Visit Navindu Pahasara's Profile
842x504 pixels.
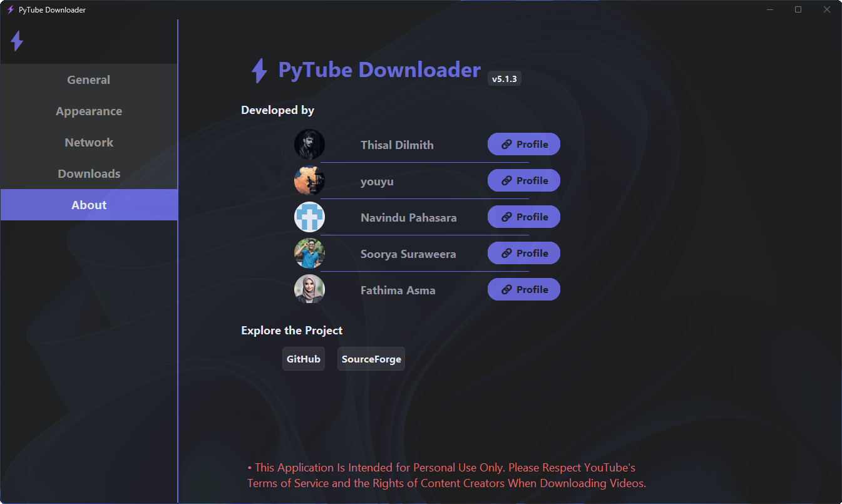click(524, 217)
